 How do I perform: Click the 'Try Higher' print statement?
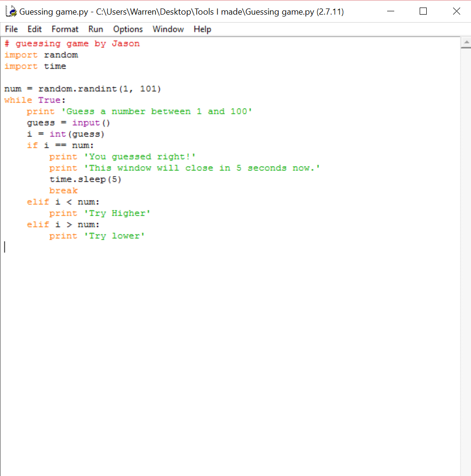pos(99,213)
